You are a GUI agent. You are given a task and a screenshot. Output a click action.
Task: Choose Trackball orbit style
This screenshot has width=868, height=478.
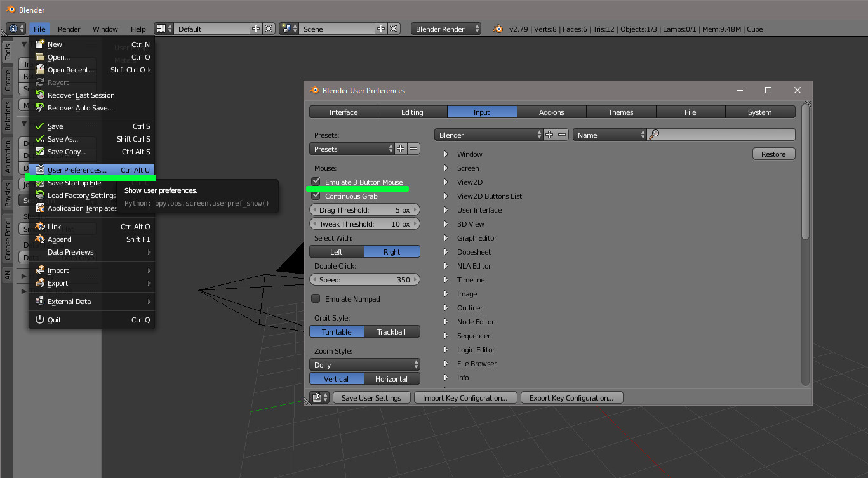(392, 332)
